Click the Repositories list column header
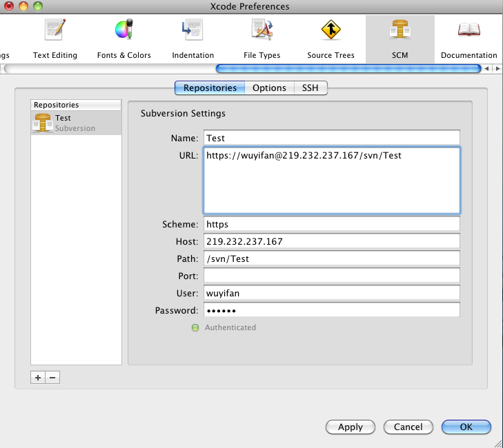The image size is (503, 448). 76,105
